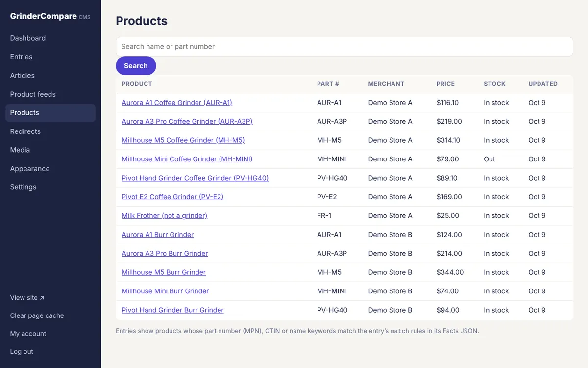Open the Aurora A3 Pro Burr Grinder link
Screen dimensions: 588x368
[165, 254]
